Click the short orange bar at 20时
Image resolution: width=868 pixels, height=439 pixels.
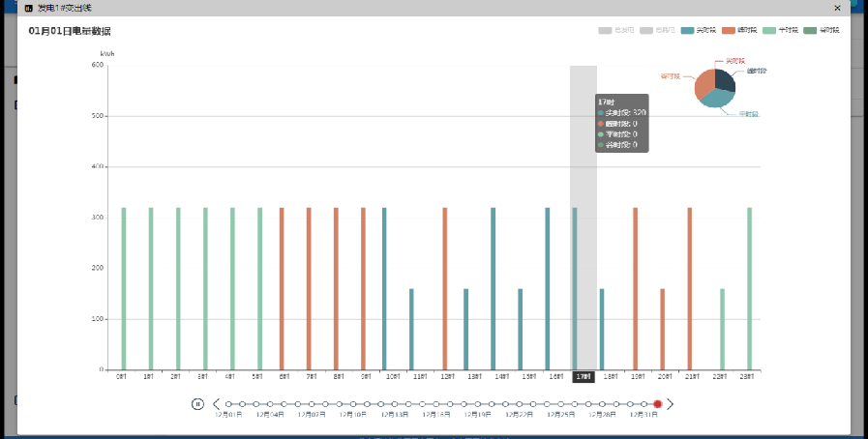[663, 330]
